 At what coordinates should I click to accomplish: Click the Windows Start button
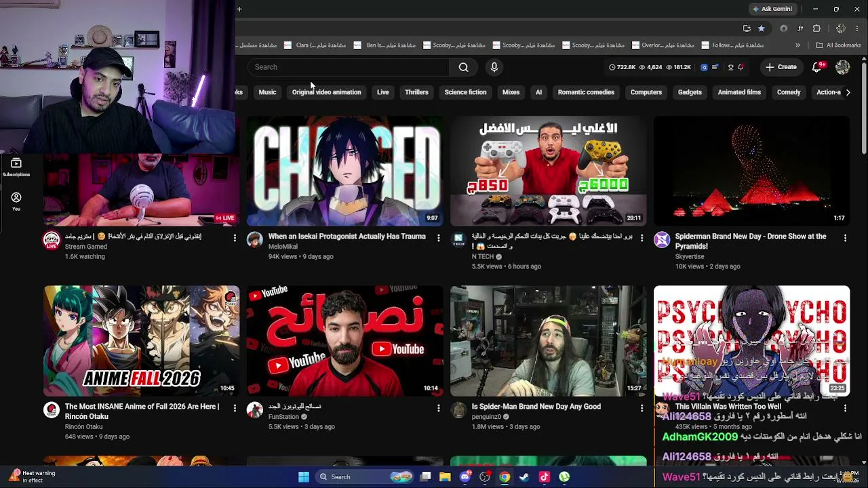[304, 476]
